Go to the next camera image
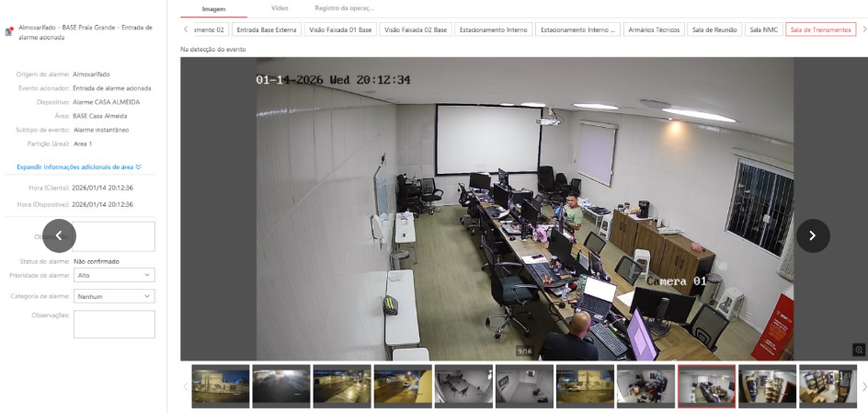868x413 pixels. 813,235
